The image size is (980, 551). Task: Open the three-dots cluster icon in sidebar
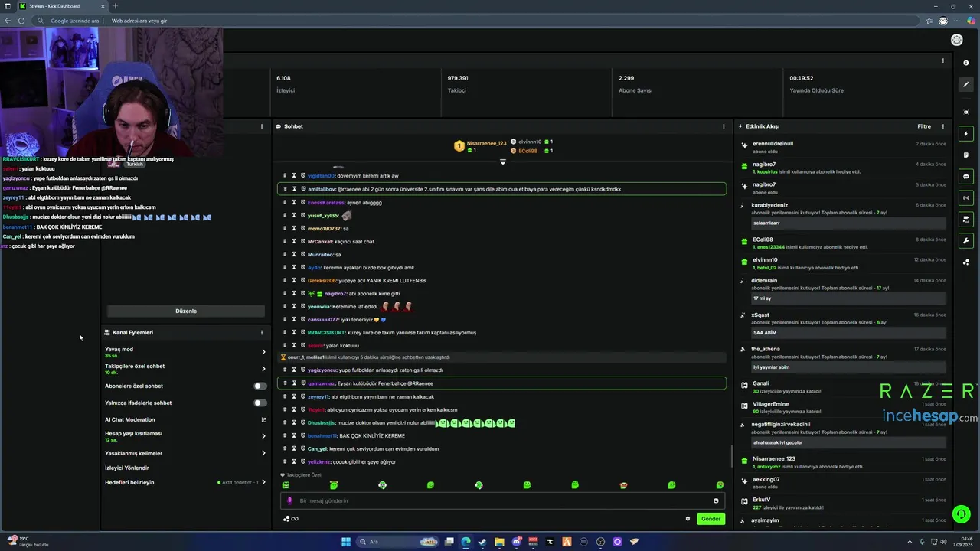tap(966, 262)
